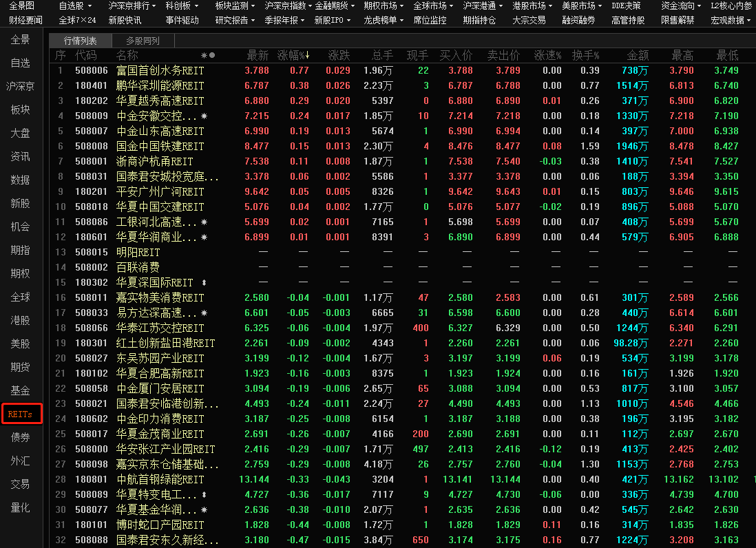The image size is (756, 548).
Task: Open 量化 in the left sidebar
Action: click(x=20, y=507)
